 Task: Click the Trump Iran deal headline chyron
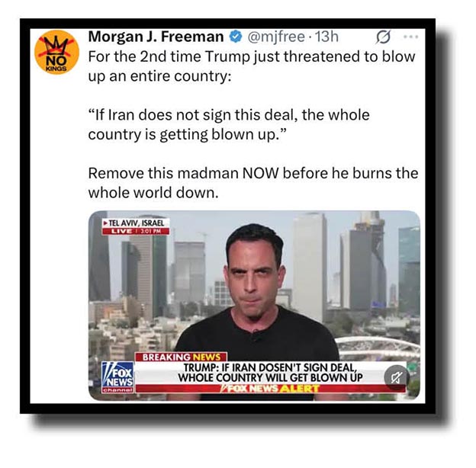click(270, 373)
